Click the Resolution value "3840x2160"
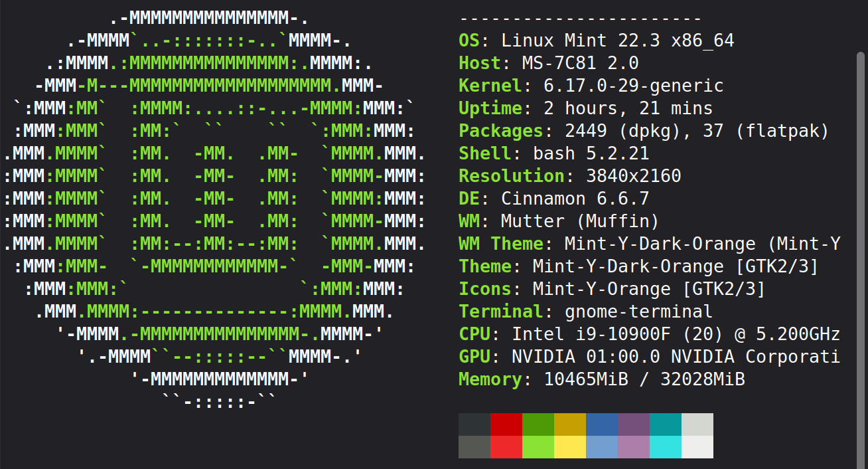The width and height of the screenshot is (868, 469). [634, 177]
